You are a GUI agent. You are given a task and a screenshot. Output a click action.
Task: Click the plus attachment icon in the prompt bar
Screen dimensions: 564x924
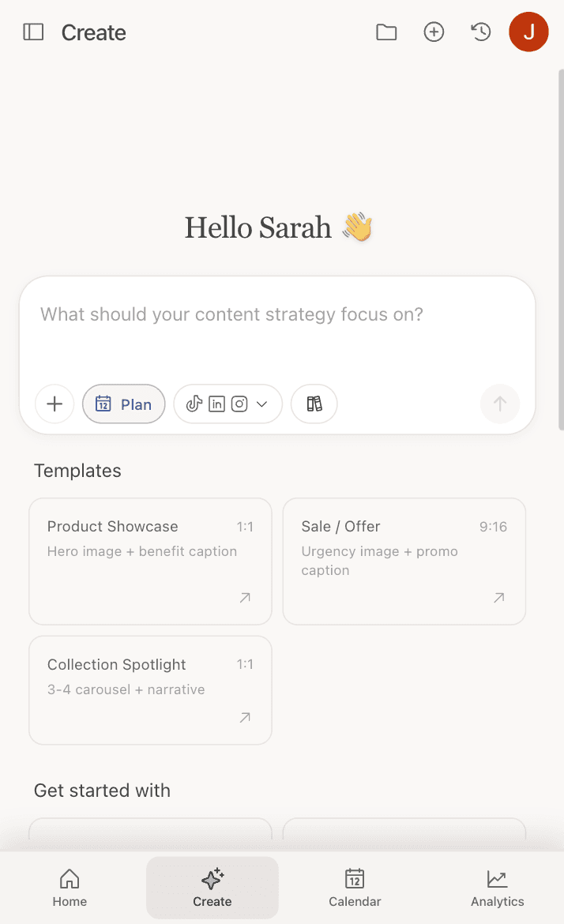point(54,404)
